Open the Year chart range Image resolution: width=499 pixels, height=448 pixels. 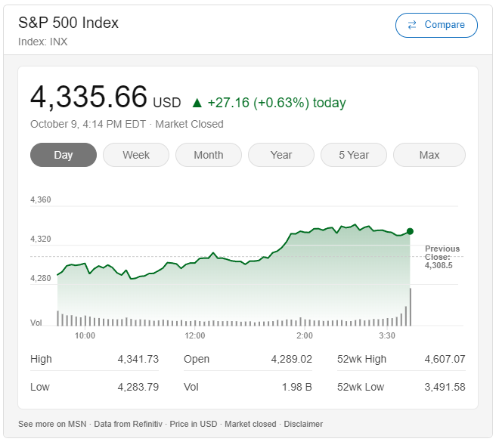tap(281, 155)
